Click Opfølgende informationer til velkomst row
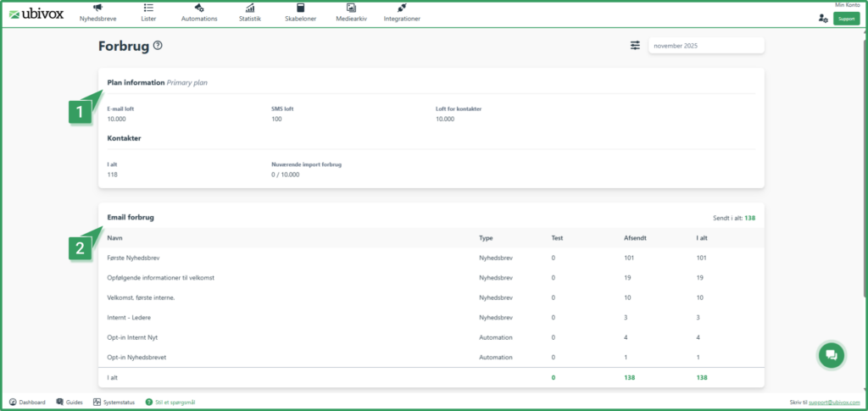Viewport: 868px width, 411px height. 160,278
